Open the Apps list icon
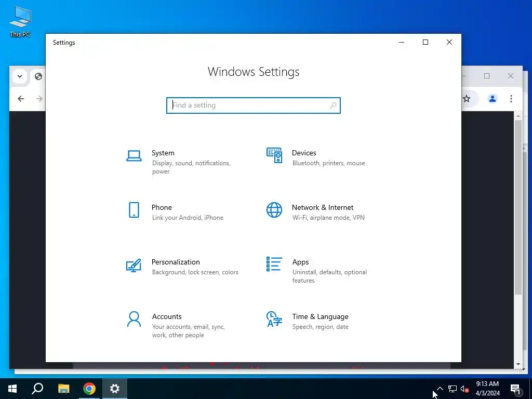 coord(274,264)
